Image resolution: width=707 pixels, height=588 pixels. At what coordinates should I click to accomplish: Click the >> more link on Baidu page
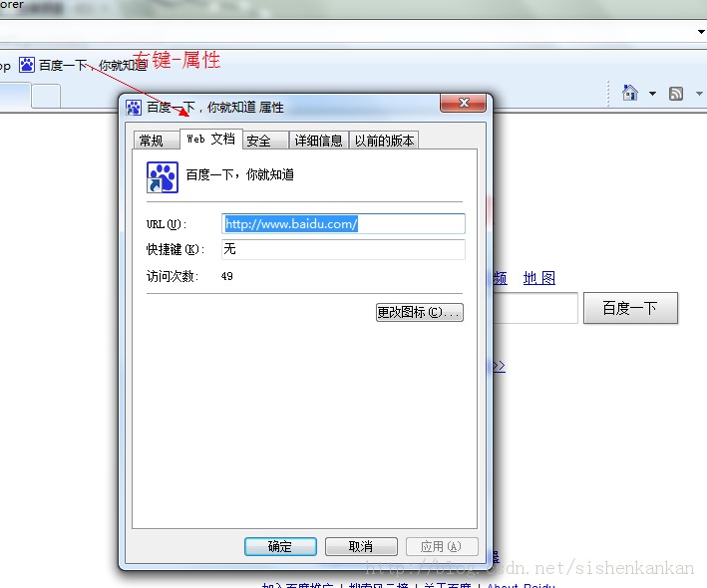click(x=499, y=366)
